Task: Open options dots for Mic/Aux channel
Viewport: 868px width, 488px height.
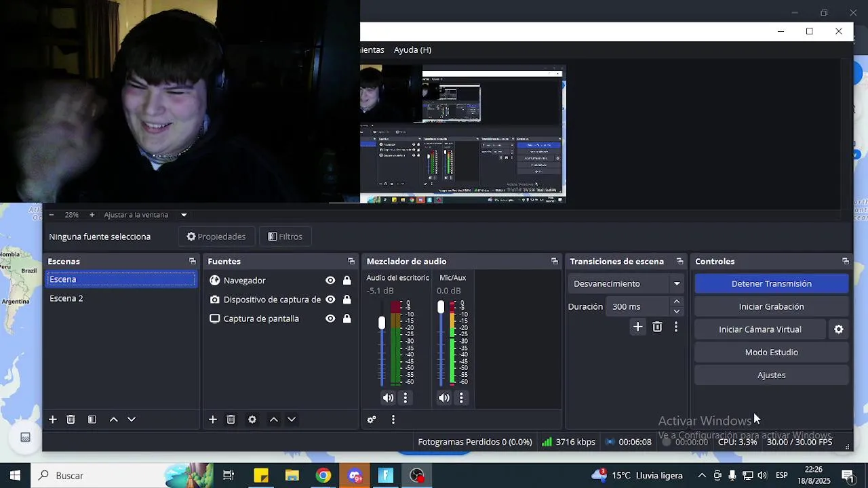Action: 461,398
